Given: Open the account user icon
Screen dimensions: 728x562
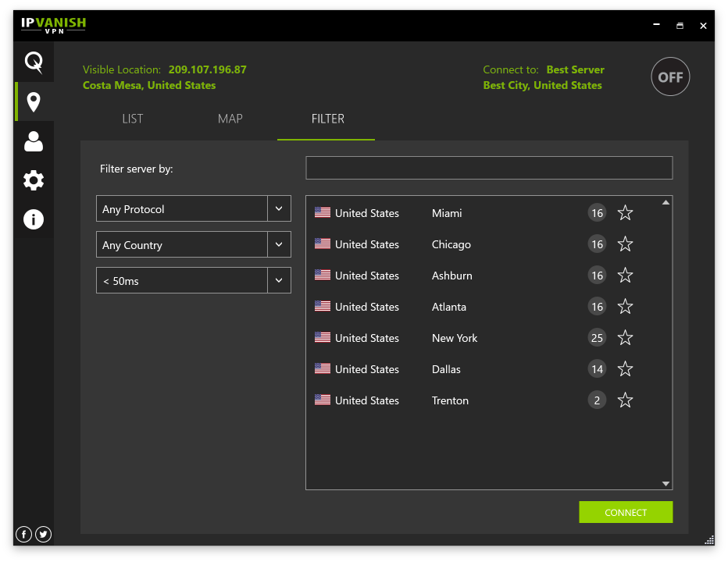Looking at the screenshot, I should coord(34,141).
